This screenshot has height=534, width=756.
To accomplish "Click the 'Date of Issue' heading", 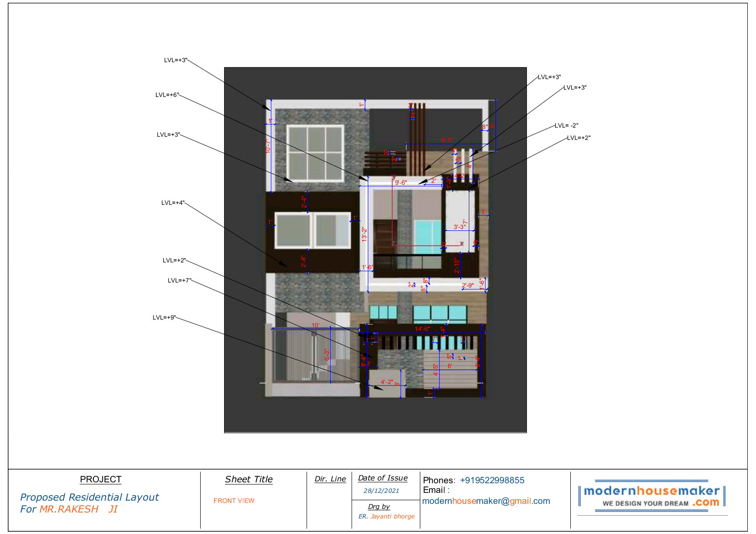I will pos(383,478).
